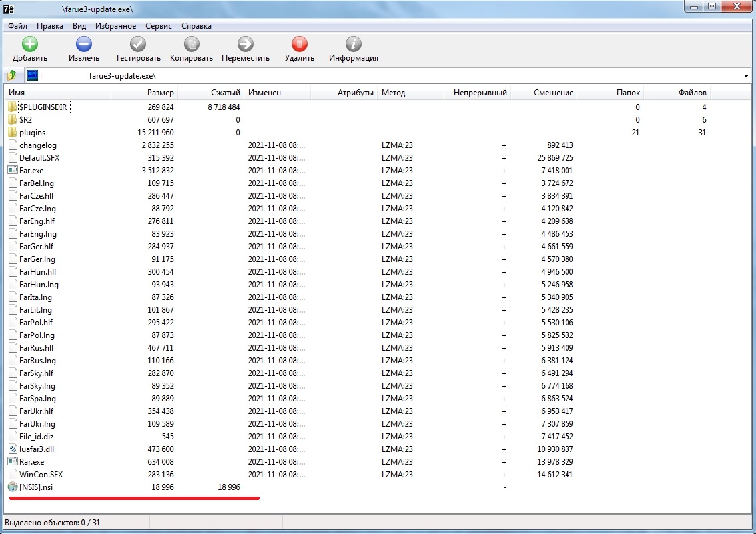Click the archive icon beside the address path
756x534 pixels.
tap(32, 75)
